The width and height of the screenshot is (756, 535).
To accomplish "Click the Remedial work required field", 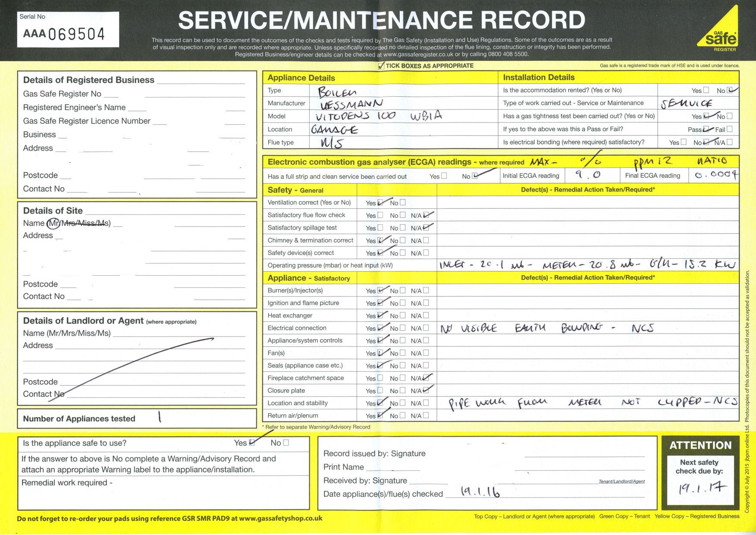I will 164,492.
